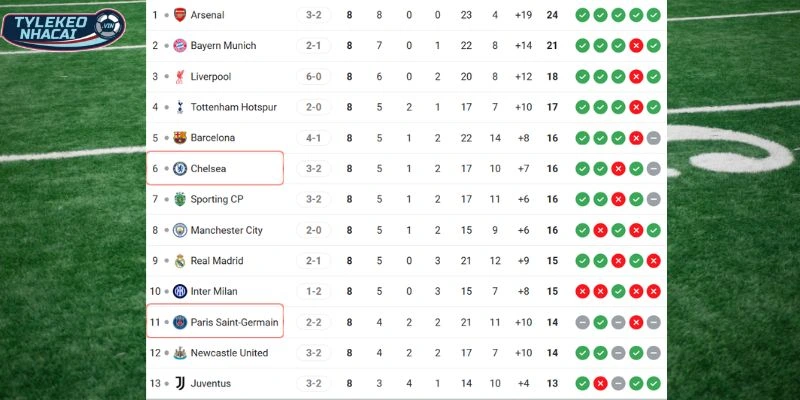
Task: Click Inter Milan's first red loss indicator
Action: (x=582, y=292)
